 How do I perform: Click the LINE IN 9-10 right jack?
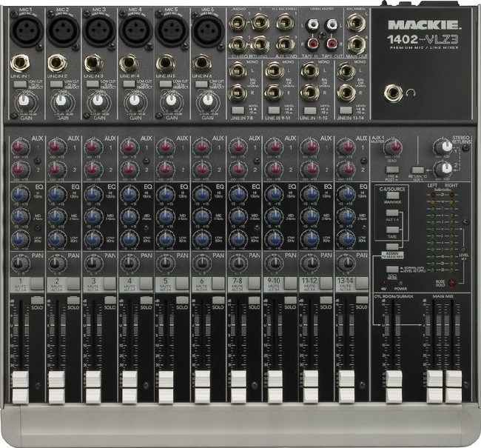coord(274,93)
